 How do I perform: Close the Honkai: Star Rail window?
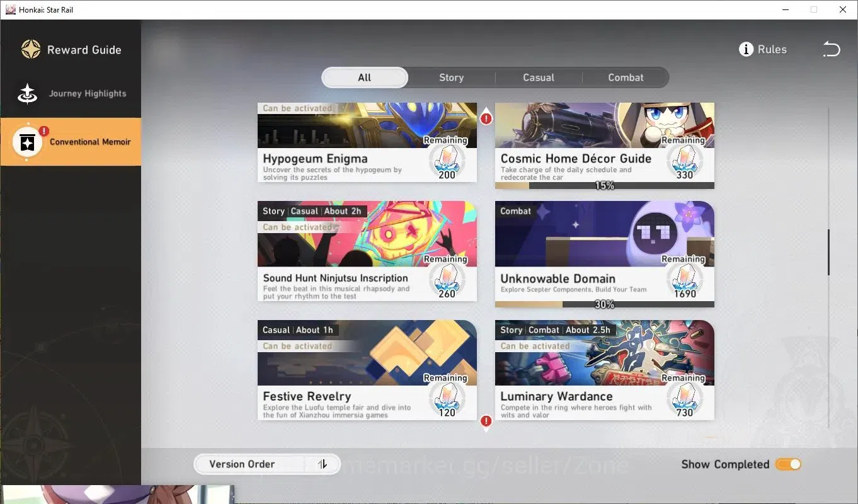(x=843, y=9)
